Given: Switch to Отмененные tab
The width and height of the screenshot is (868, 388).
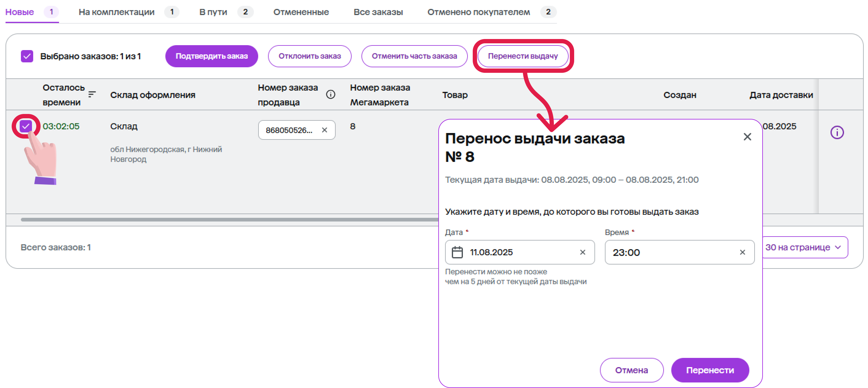Looking at the screenshot, I should click(x=301, y=12).
